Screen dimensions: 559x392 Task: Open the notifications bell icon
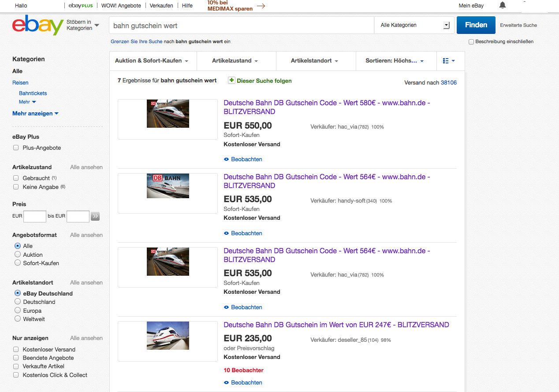pyautogui.click(x=502, y=6)
